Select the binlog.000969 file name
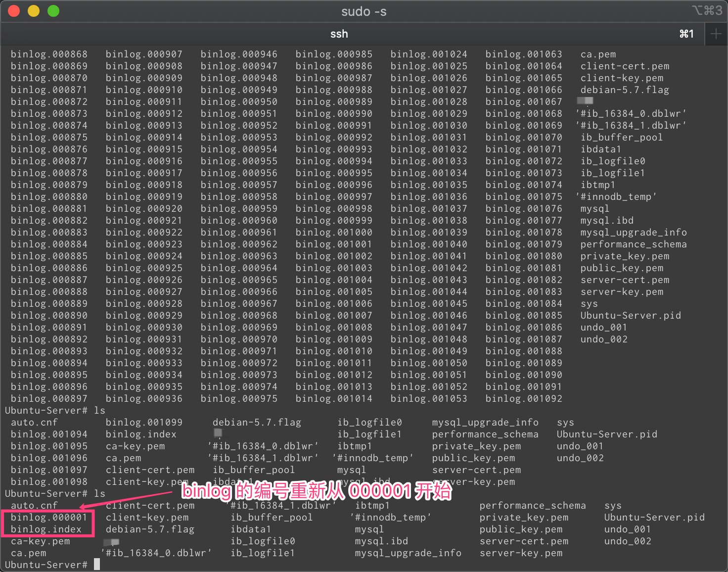 (239, 327)
